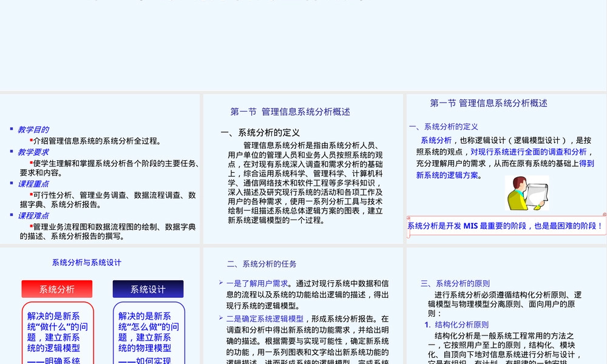Click the arrow bullet before 二是确定系统逻辑模型
The image size is (607, 364).
[221, 318]
